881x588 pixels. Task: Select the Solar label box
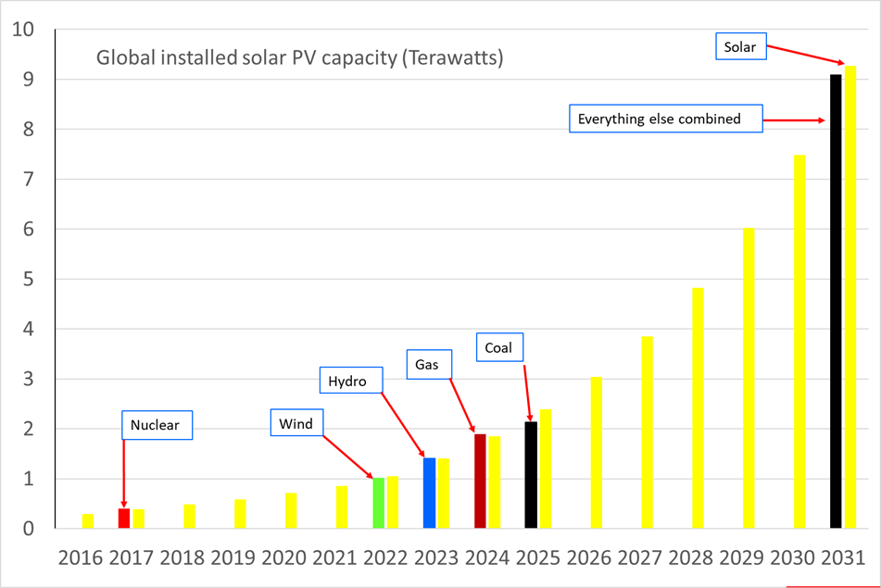(741, 46)
